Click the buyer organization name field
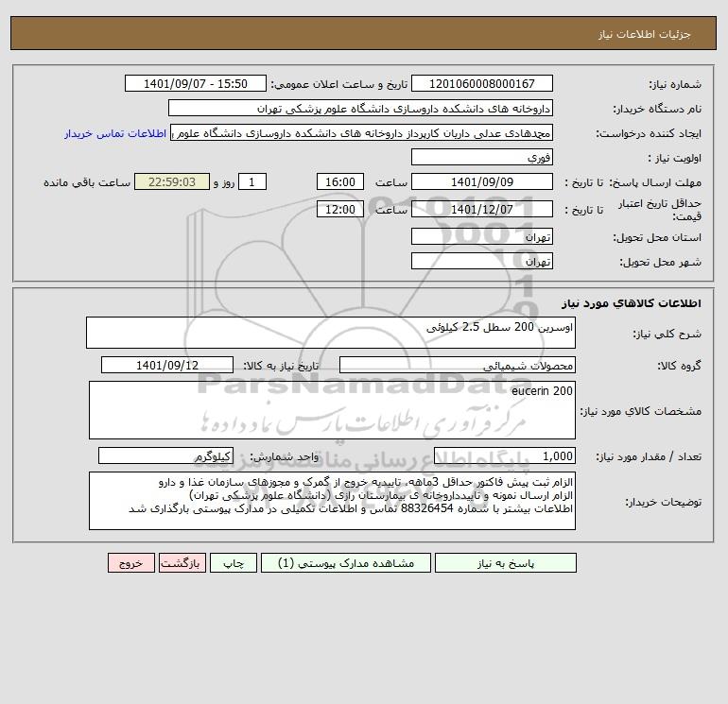Screen dimensions: 728x704 (360, 108)
